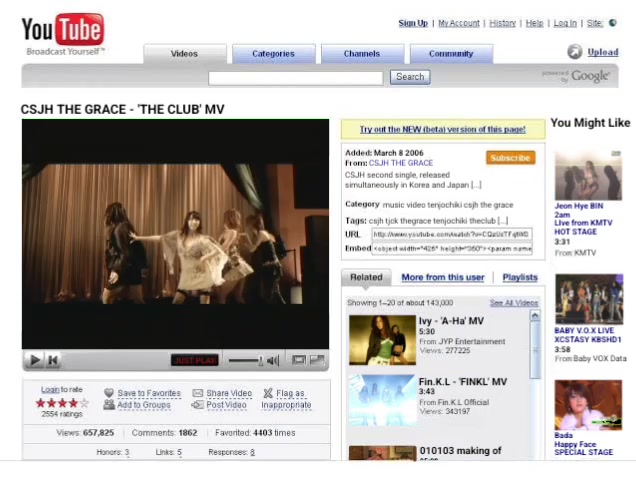
Task: Open the Categories tab
Action: click(x=273, y=54)
